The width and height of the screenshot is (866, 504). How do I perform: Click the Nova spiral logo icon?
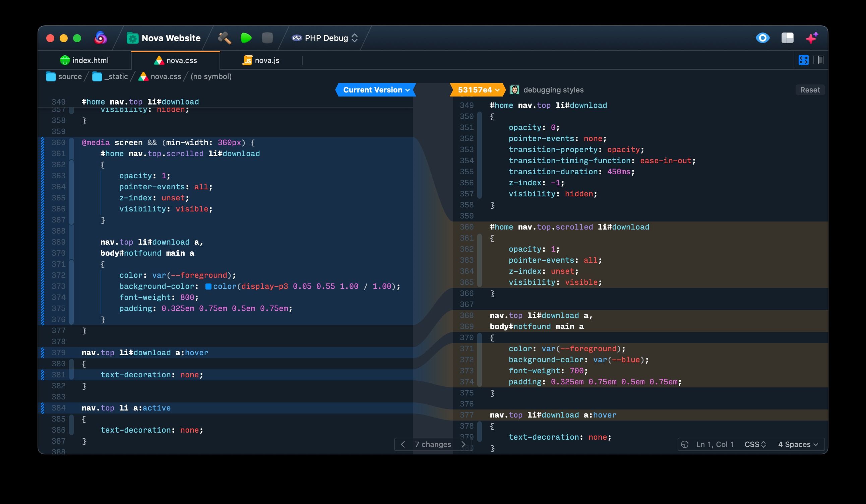coord(101,38)
